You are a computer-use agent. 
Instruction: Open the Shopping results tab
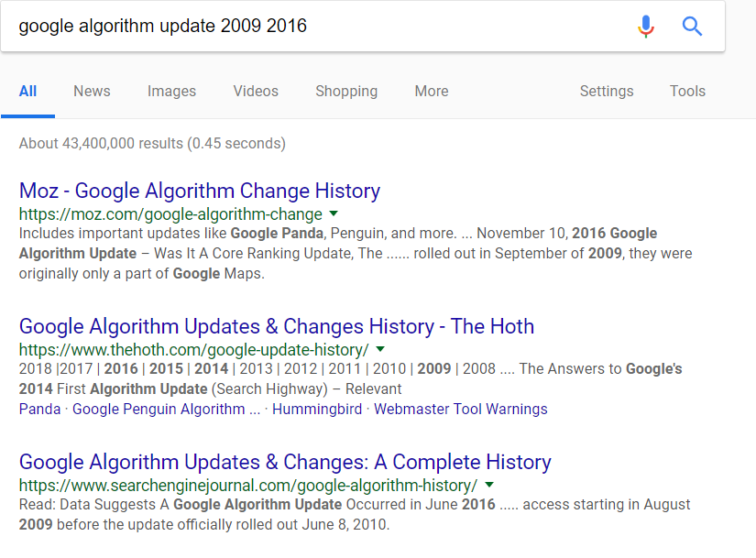coord(346,91)
